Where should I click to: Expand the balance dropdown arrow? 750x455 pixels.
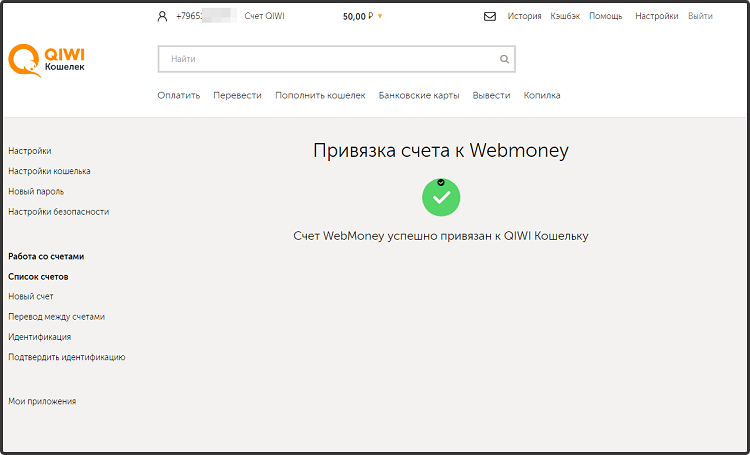(380, 16)
